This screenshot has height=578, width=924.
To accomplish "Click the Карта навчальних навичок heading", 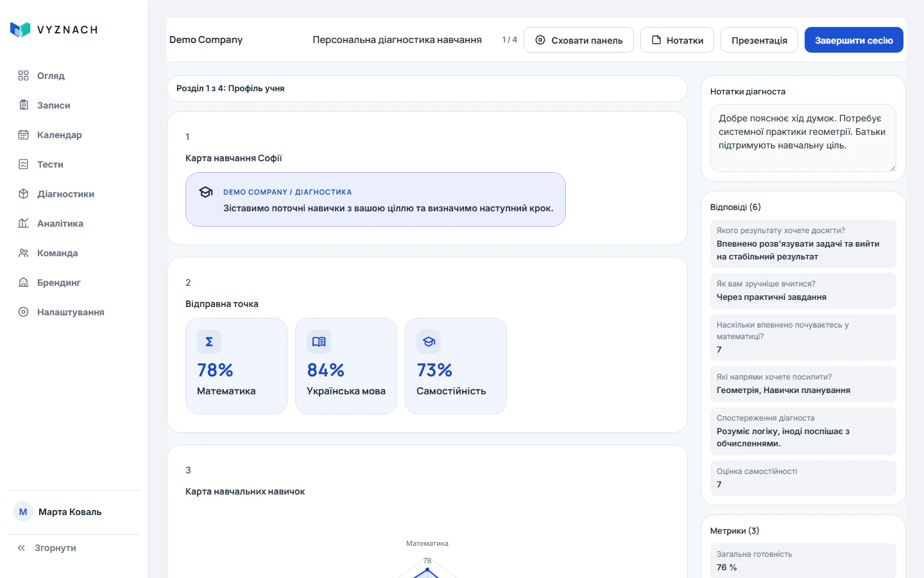I will (x=245, y=491).
